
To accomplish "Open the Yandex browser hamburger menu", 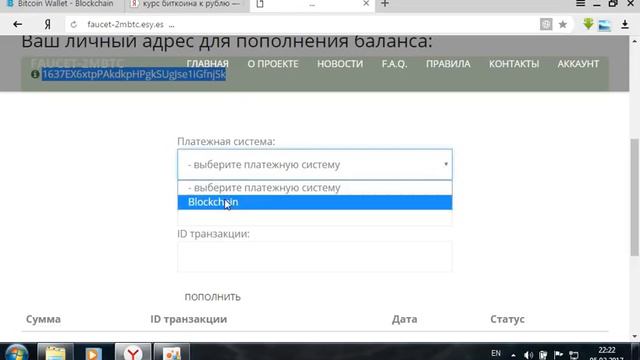I will [x=580, y=4].
